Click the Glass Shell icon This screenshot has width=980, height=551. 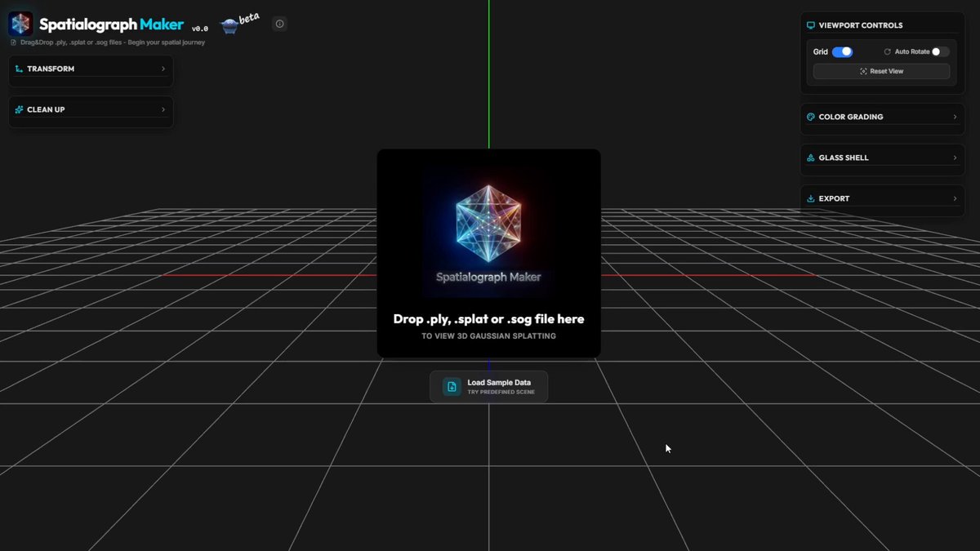click(x=810, y=158)
